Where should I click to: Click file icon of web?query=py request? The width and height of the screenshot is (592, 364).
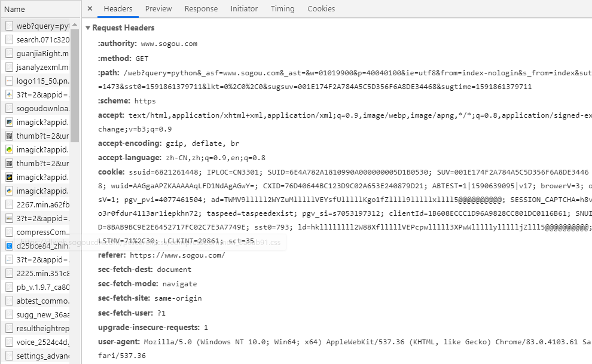pos(9,26)
